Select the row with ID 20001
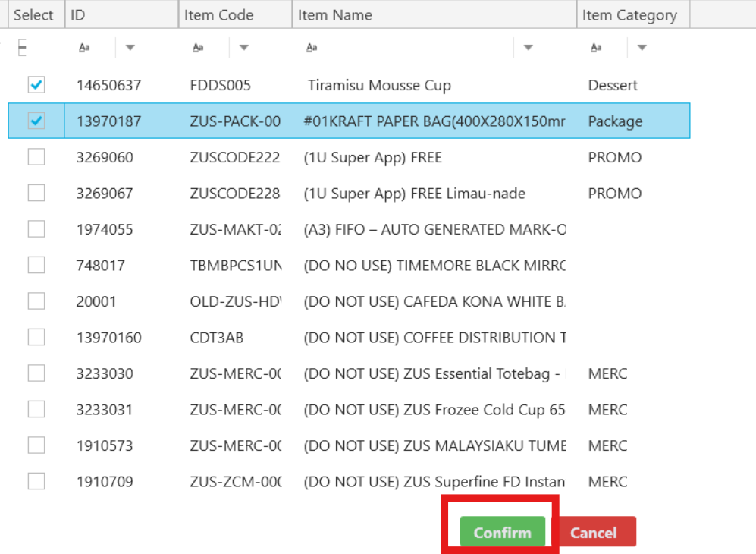Viewport: 756px width, 554px height. [x=36, y=301]
